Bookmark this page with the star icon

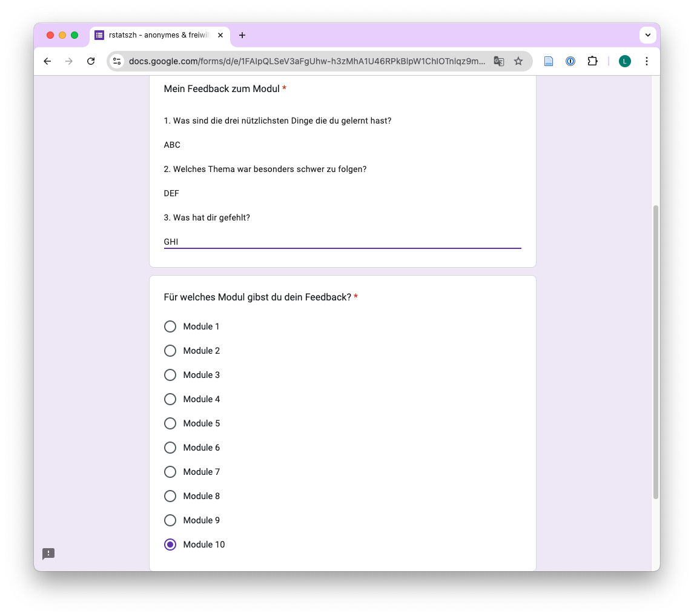tap(518, 61)
